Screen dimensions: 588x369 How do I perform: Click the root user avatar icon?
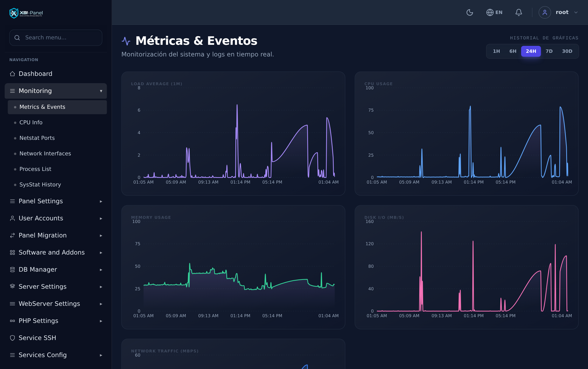click(x=544, y=12)
